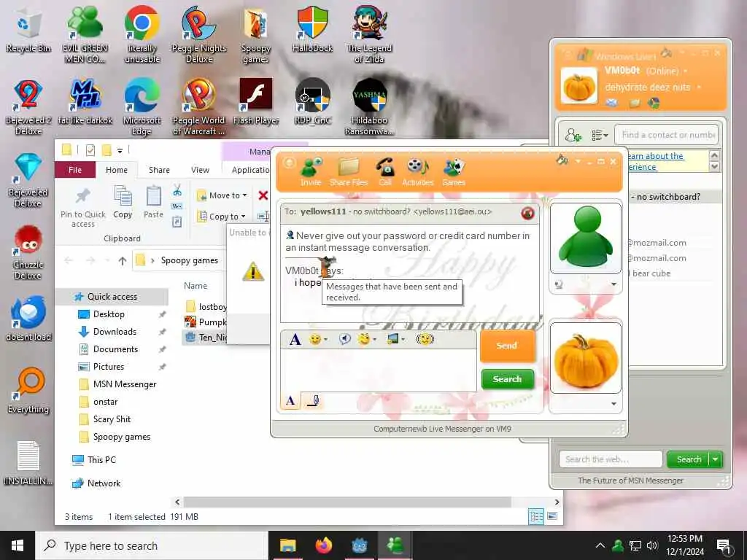Viewport: 747px width, 560px height.
Task: Click the horizontal scrollbar in Explorer
Action: pyautogui.click(x=348, y=502)
